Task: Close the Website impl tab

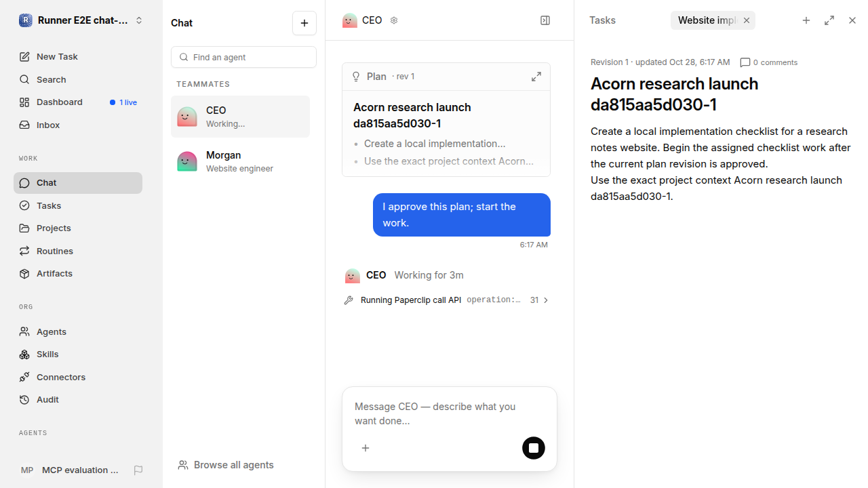Action: pyautogui.click(x=747, y=20)
